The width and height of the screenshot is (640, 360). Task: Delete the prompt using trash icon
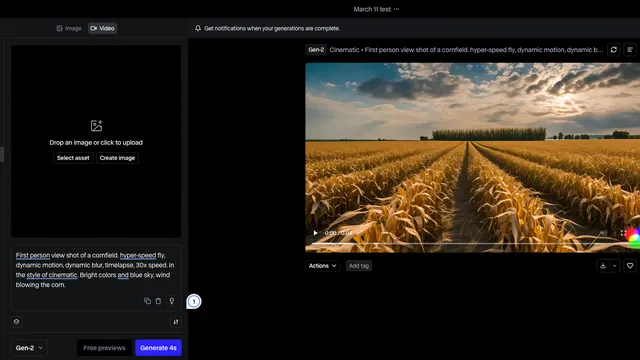click(x=158, y=301)
